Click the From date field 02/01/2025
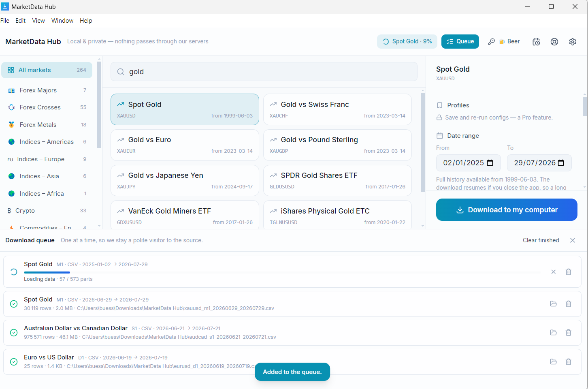Viewport: 588px width, 389px height. pos(469,163)
